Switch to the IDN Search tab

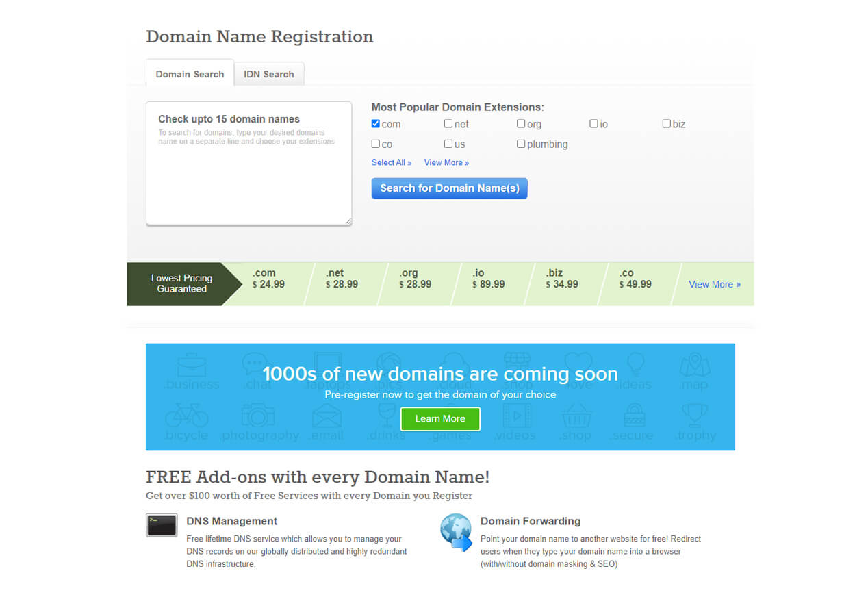(x=269, y=73)
